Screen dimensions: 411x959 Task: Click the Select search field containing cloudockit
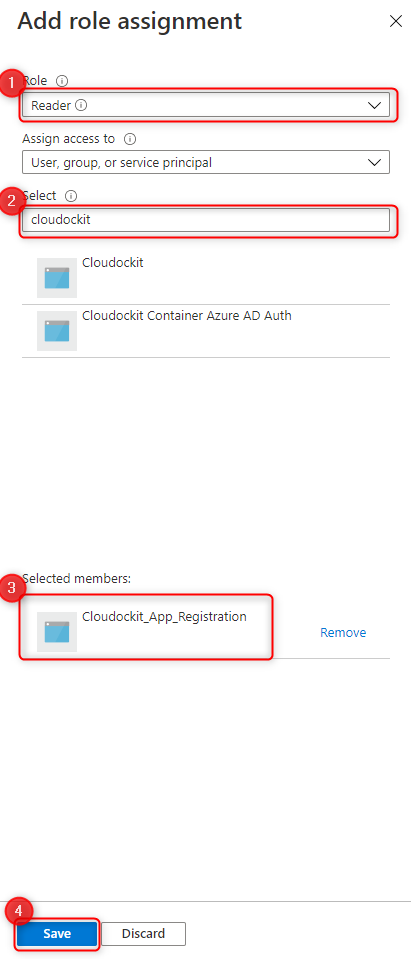(206, 220)
